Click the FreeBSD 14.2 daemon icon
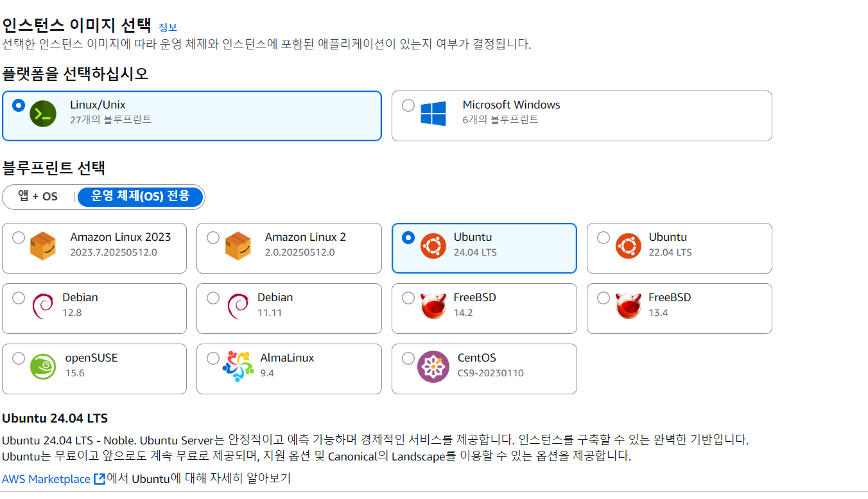The height and width of the screenshot is (499, 868). pyautogui.click(x=433, y=306)
